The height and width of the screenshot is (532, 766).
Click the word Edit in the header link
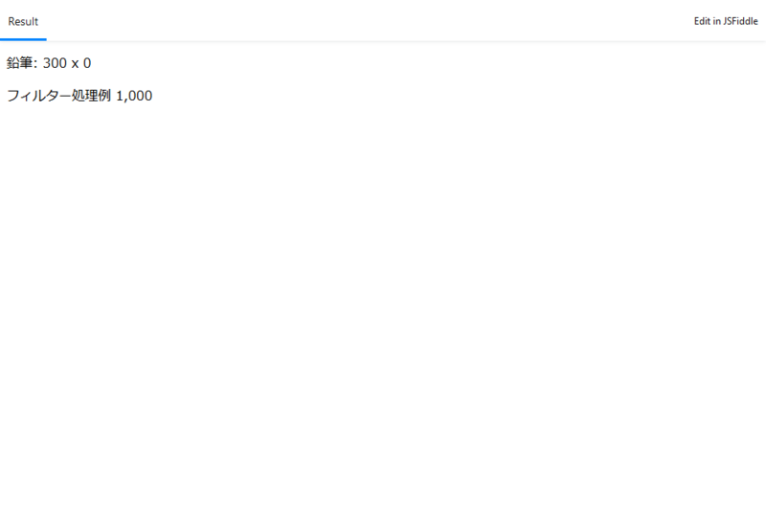702,21
